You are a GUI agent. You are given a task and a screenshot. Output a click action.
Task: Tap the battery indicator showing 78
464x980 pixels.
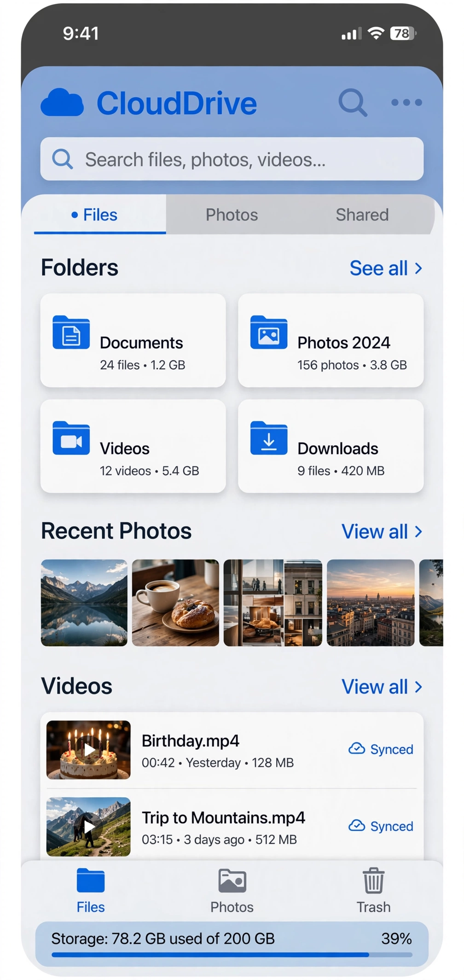click(x=403, y=33)
